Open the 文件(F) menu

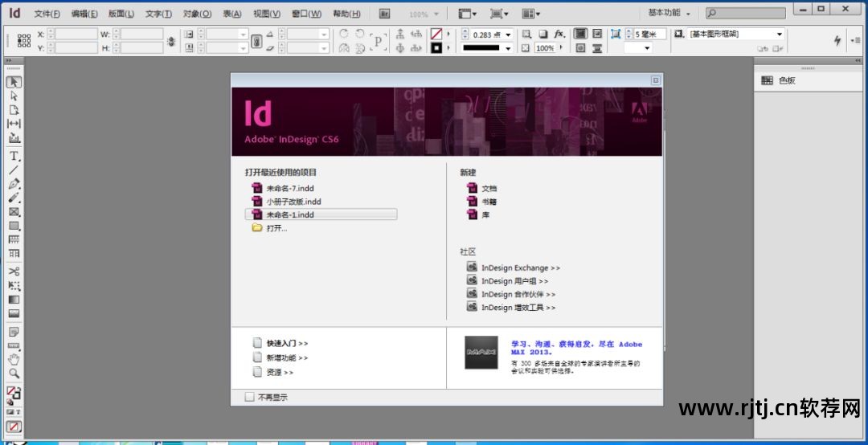pos(47,14)
